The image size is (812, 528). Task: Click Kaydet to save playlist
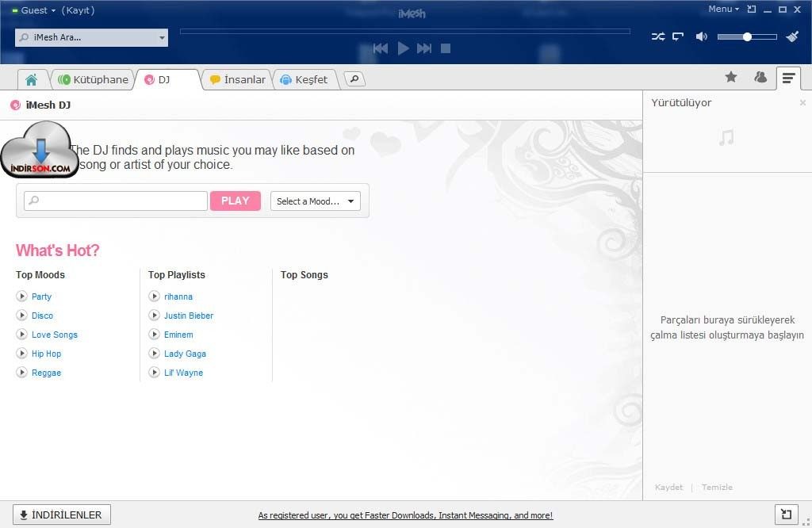pos(668,487)
